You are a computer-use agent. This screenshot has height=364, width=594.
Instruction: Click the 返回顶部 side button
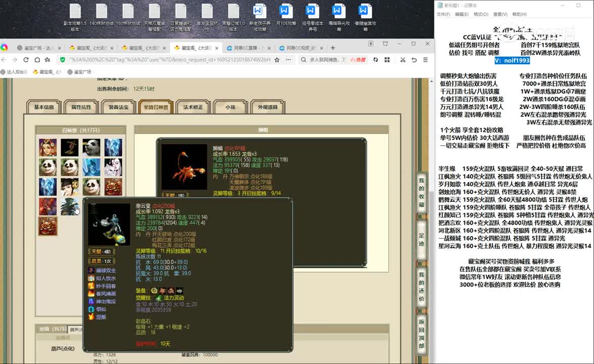click(x=421, y=334)
